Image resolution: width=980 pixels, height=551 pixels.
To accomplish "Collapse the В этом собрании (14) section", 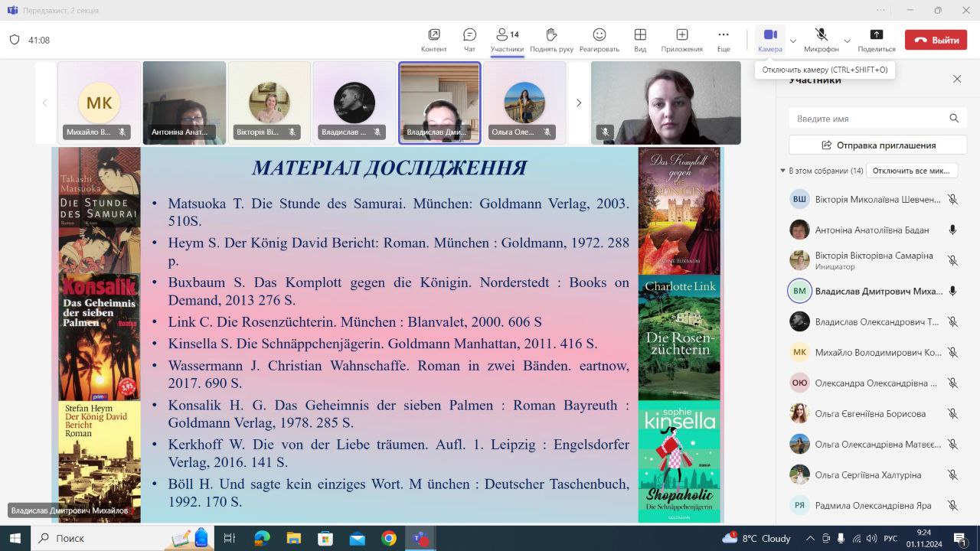I will point(782,171).
